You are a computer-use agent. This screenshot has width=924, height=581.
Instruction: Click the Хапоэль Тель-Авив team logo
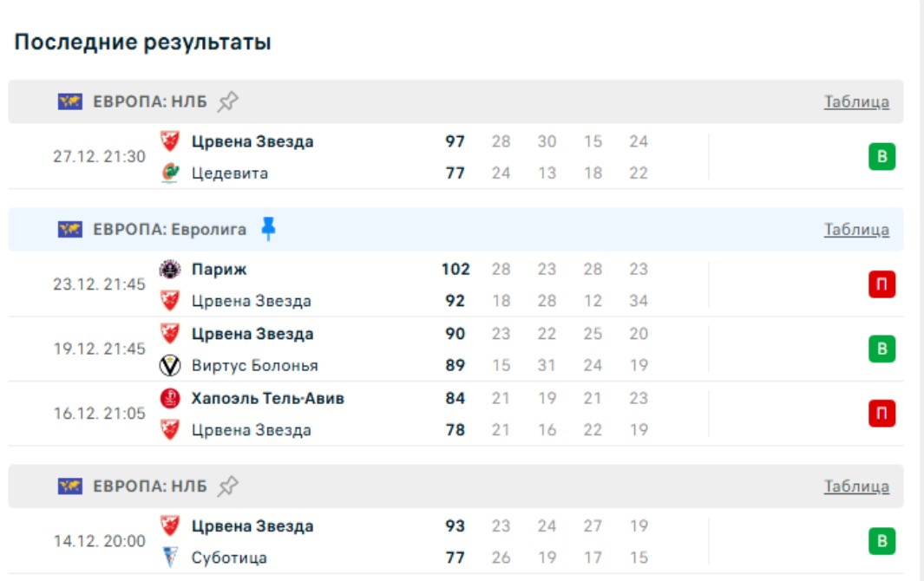(170, 398)
